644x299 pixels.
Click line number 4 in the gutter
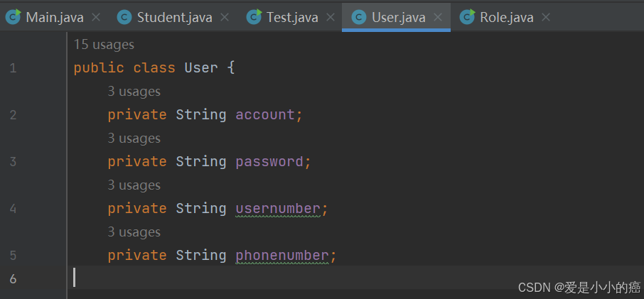tap(13, 209)
